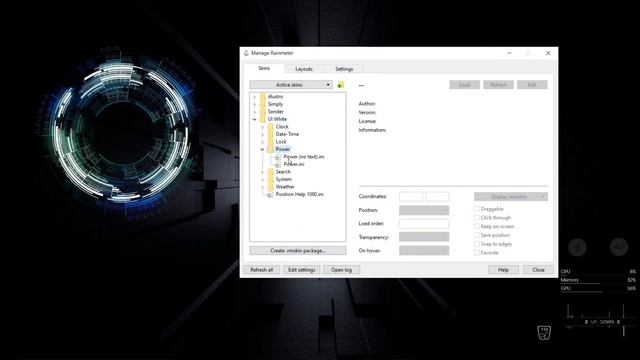Toggle the Favorite checkbox

[x=477, y=253]
